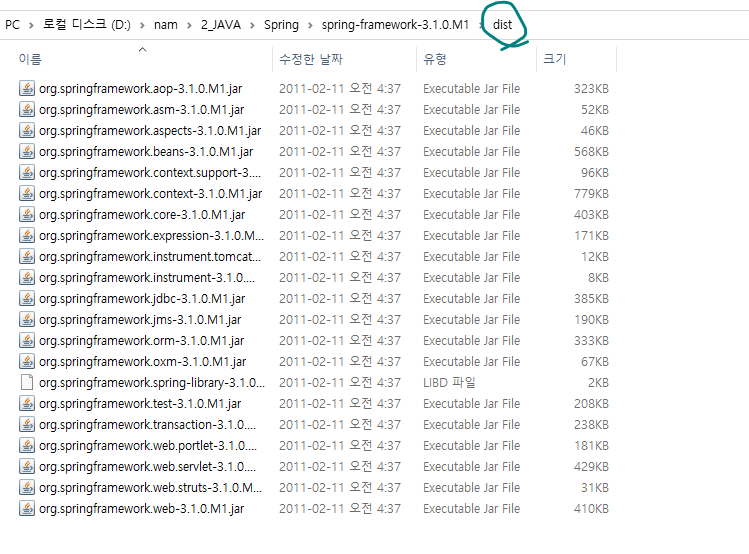The height and width of the screenshot is (554, 749).
Task: Click the 568KB size cell
Action: [x=591, y=151]
